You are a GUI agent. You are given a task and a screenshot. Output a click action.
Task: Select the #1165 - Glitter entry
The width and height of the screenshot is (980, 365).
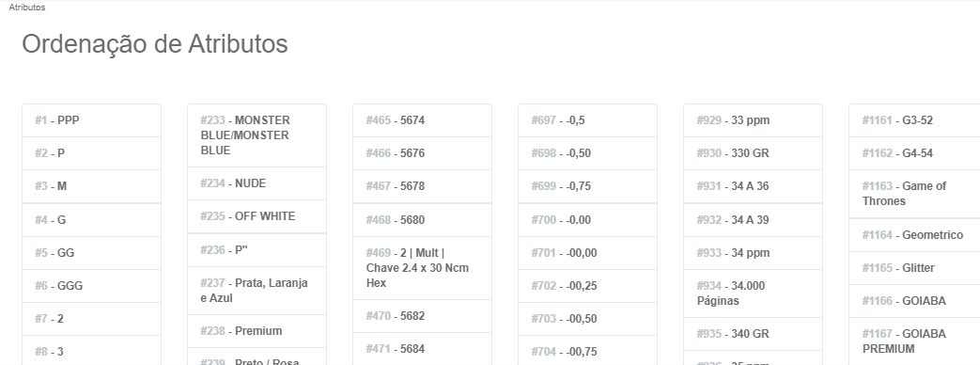click(x=914, y=268)
